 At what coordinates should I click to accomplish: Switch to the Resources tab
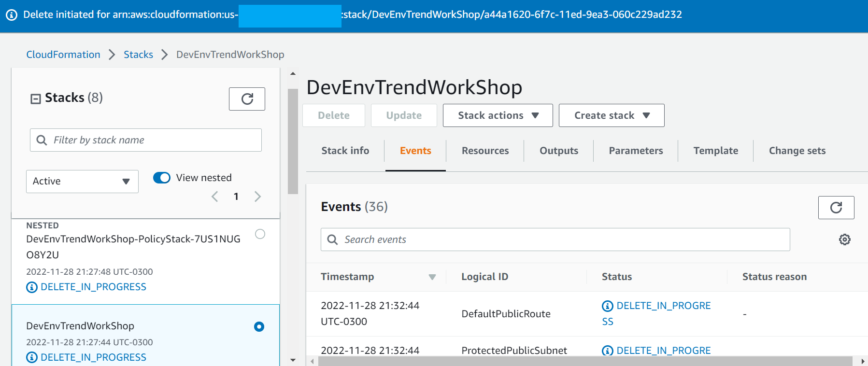tap(485, 151)
